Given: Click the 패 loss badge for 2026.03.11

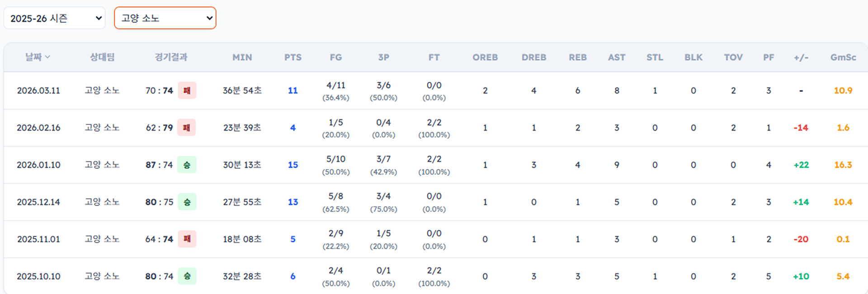Looking at the screenshot, I should tap(187, 90).
